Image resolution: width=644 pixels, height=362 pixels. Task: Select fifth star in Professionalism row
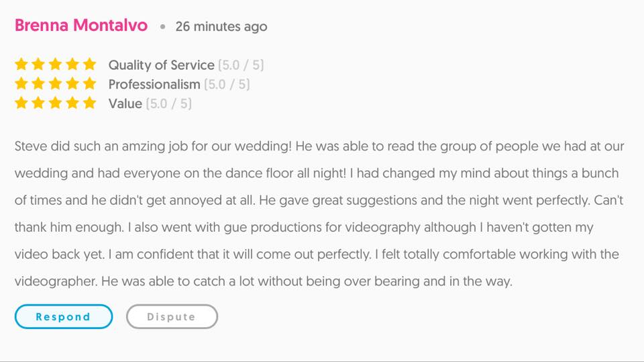pos(89,83)
